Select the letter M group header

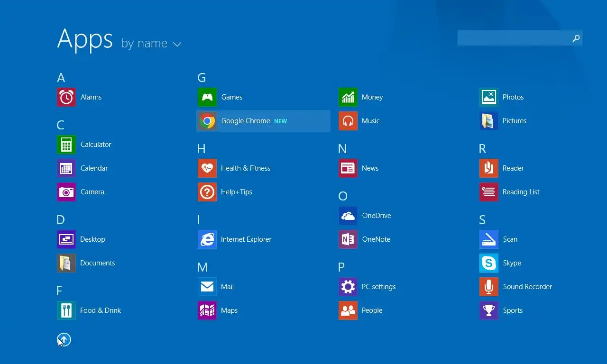tap(202, 267)
